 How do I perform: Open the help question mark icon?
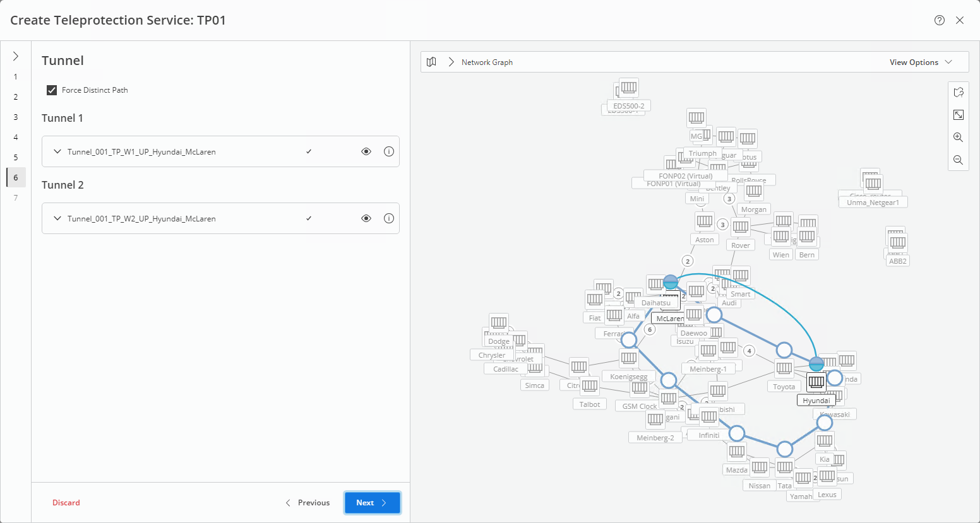(940, 20)
